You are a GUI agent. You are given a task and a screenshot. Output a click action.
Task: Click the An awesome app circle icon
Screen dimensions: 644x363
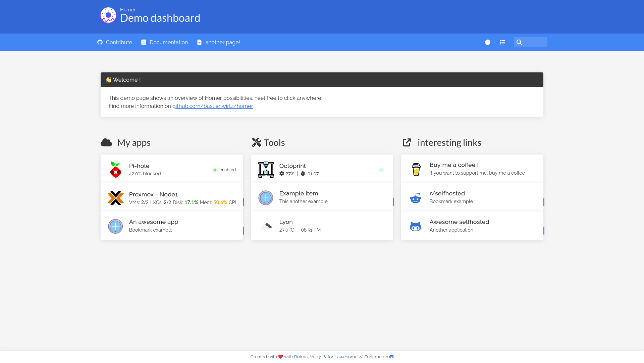(x=115, y=226)
